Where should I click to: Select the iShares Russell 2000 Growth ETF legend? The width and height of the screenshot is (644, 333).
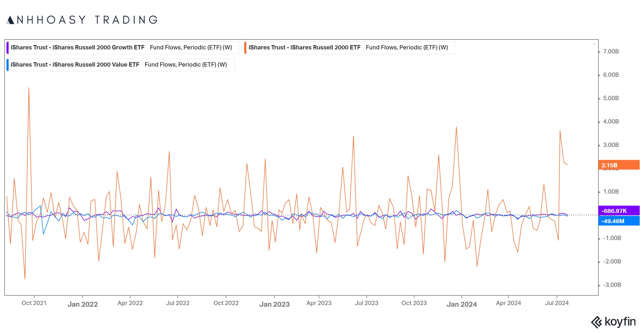[123, 48]
